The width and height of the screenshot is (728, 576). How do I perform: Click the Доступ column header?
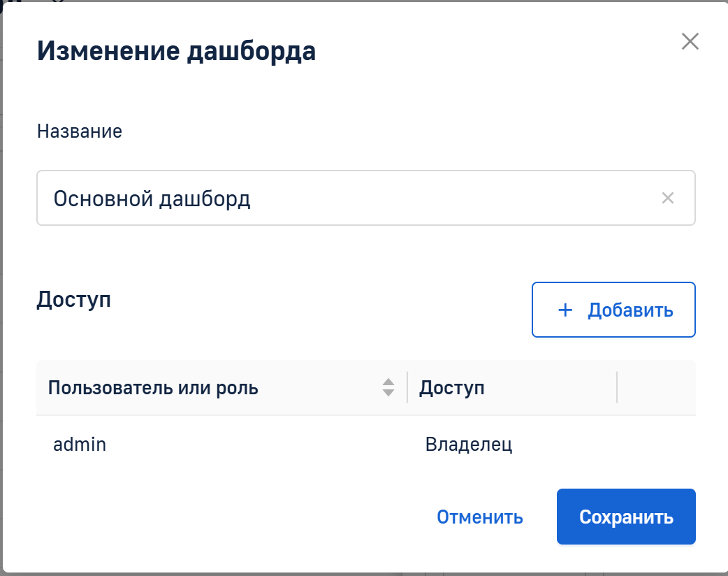coord(452,388)
